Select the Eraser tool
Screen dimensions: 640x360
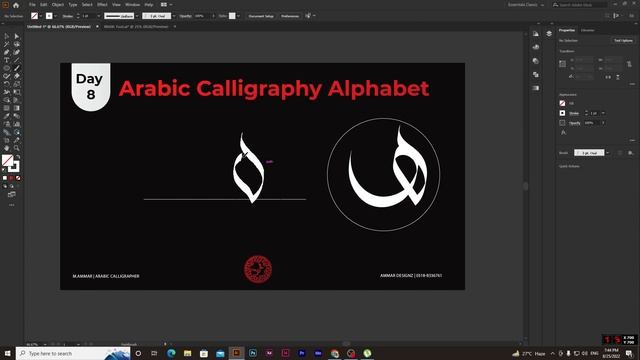17,76
